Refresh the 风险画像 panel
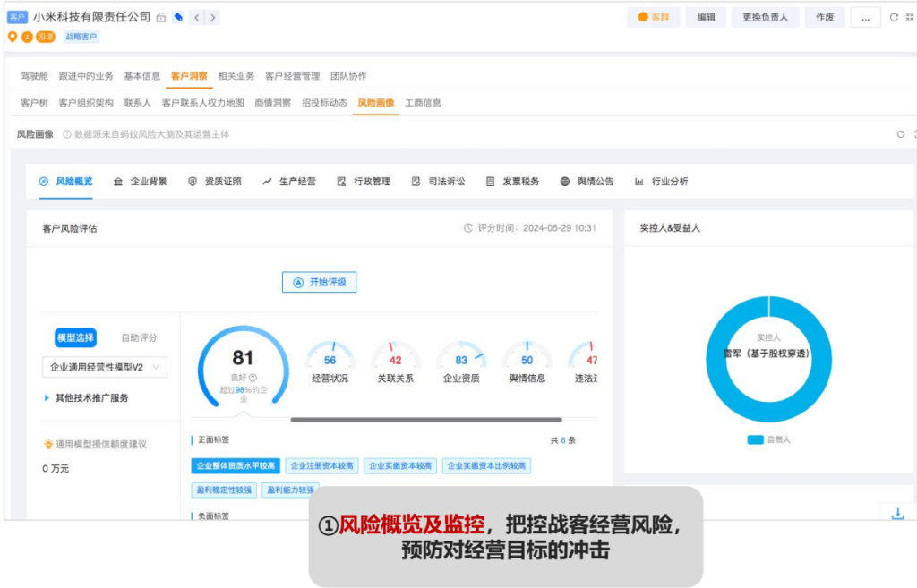 (x=901, y=134)
